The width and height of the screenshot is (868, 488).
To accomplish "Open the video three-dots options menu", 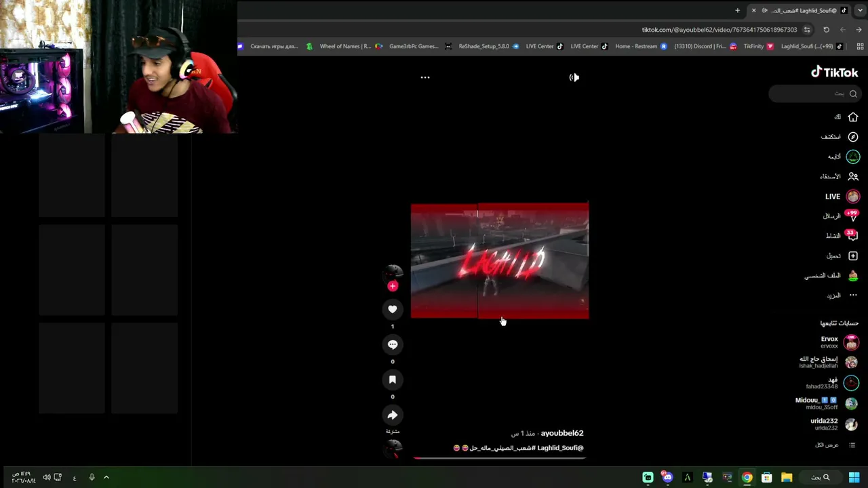I will pyautogui.click(x=425, y=77).
